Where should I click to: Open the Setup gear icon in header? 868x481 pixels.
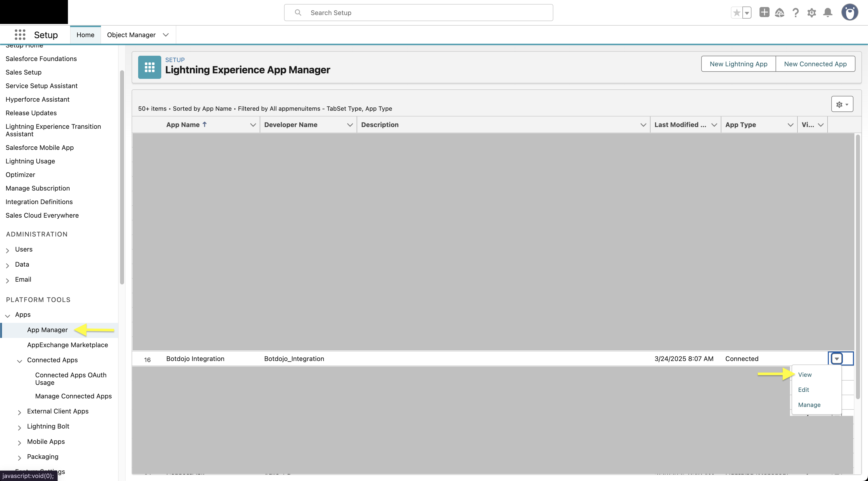pyautogui.click(x=811, y=13)
